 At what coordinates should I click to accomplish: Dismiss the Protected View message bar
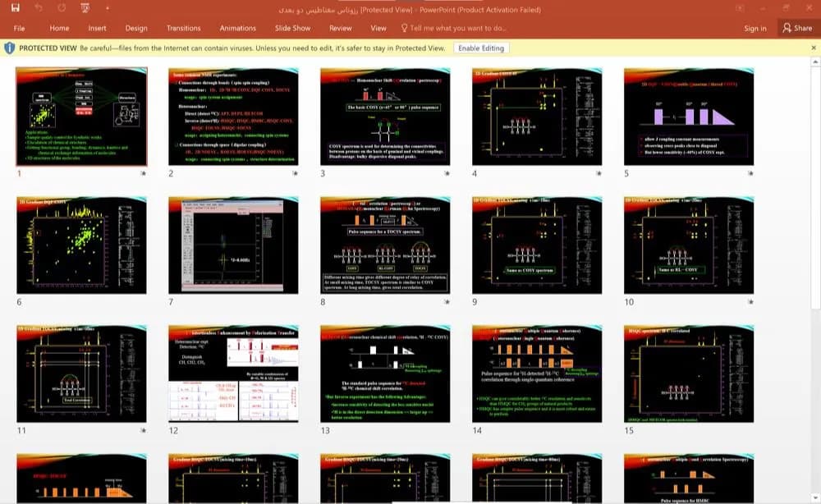pyautogui.click(x=814, y=48)
